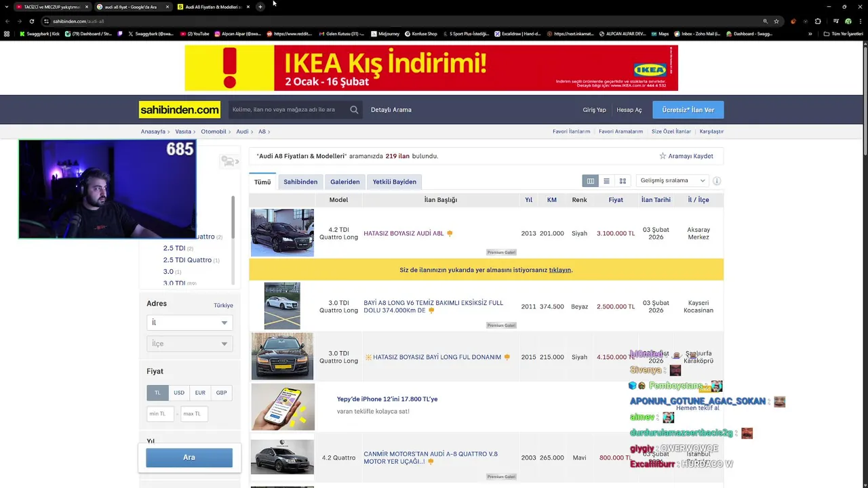Open new browser tab plus icon
This screenshot has height=488, width=868.
(x=260, y=7)
